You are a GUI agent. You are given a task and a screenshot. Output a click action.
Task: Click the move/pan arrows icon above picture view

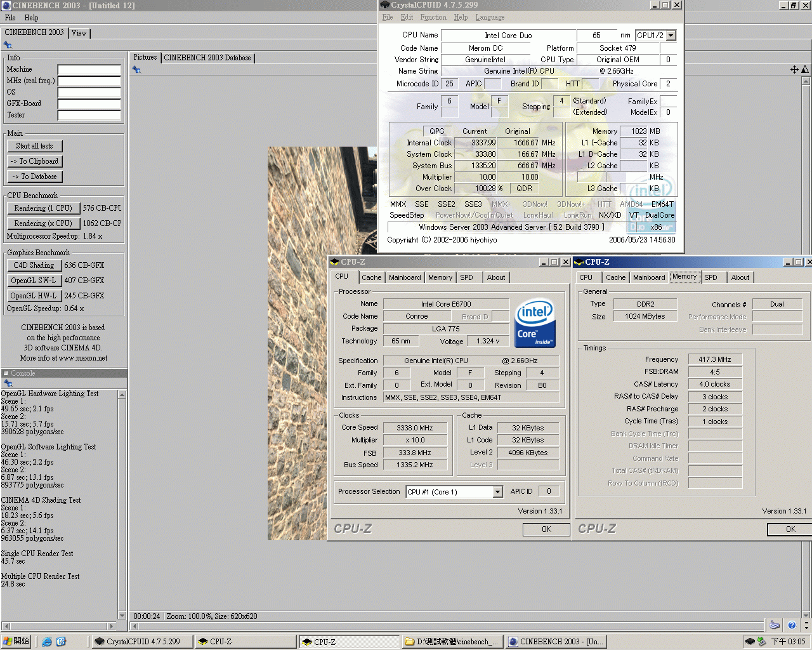point(794,69)
